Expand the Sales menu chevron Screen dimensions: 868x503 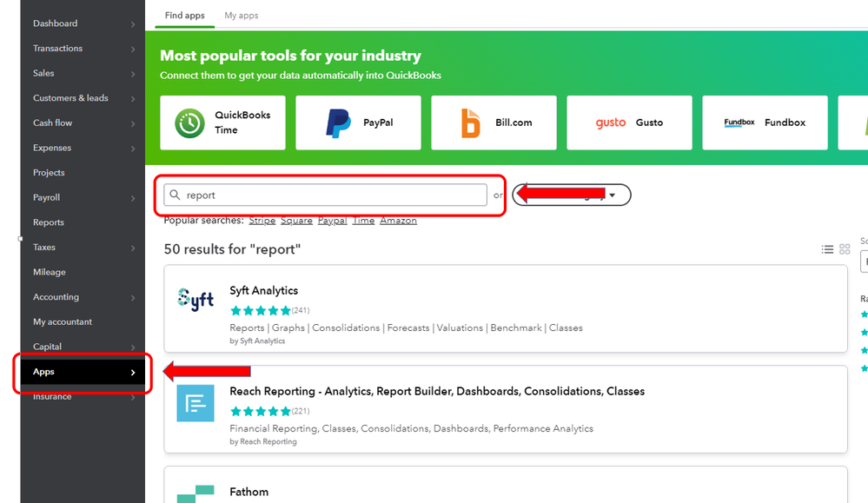[133, 74]
